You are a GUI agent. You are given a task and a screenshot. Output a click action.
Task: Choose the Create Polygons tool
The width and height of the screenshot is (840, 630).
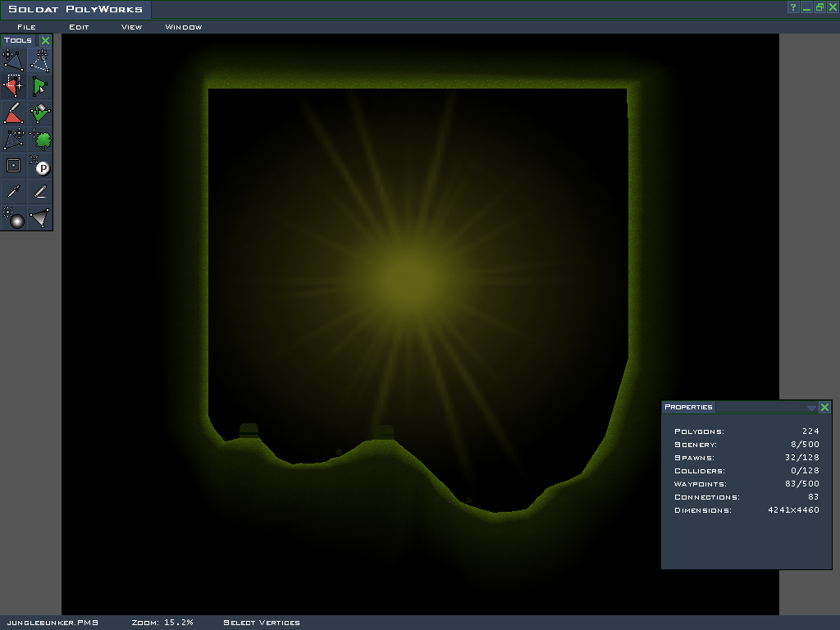[x=39, y=60]
